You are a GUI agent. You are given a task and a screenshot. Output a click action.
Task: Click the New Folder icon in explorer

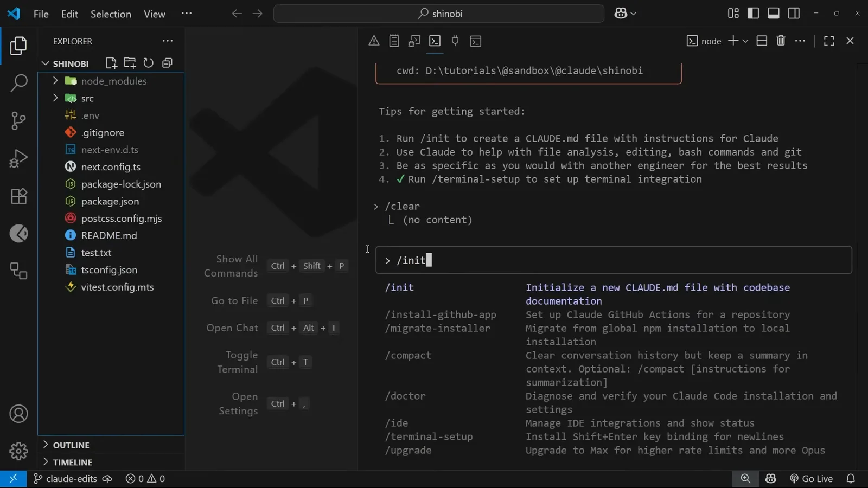coord(130,63)
